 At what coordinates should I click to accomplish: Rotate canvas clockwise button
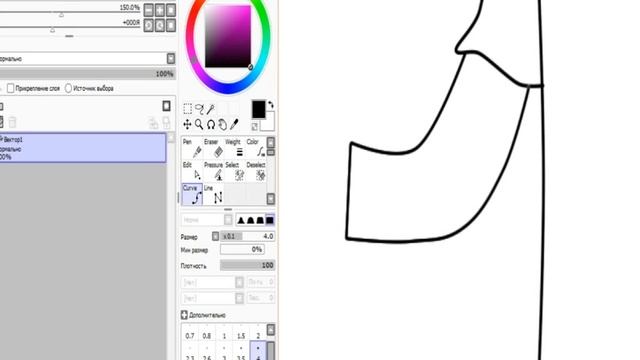[x=160, y=26]
